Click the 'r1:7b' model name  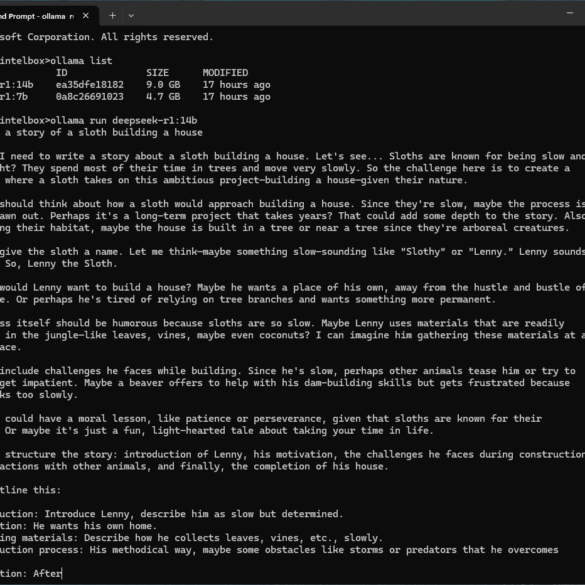click(14, 97)
